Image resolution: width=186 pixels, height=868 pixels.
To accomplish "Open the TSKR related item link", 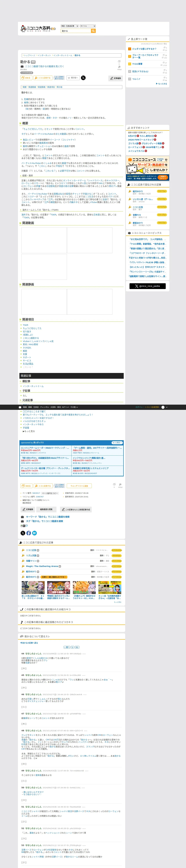I will click(25, 325).
